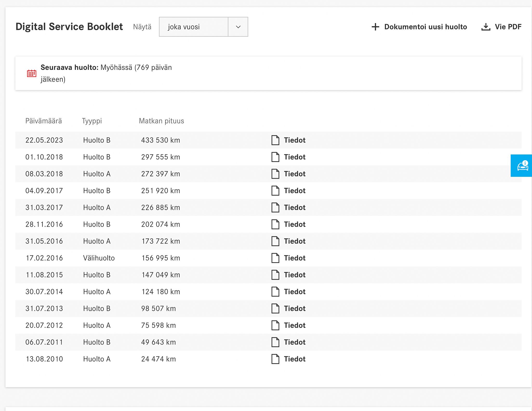This screenshot has width=532, height=411.
Task: Click the 'Välihuolto' type cell
Action: (99, 258)
